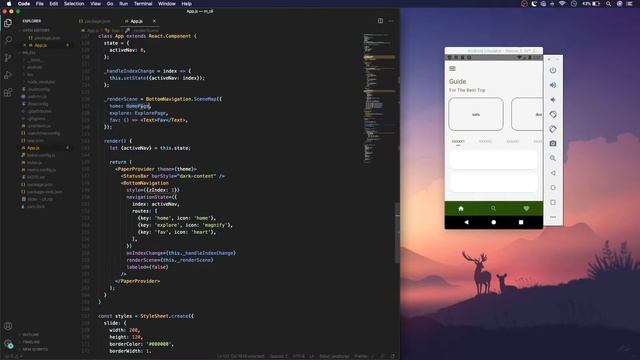Screen dimensions: 640x360
Task: Switch to the package.json editor tab
Action: pos(95,21)
